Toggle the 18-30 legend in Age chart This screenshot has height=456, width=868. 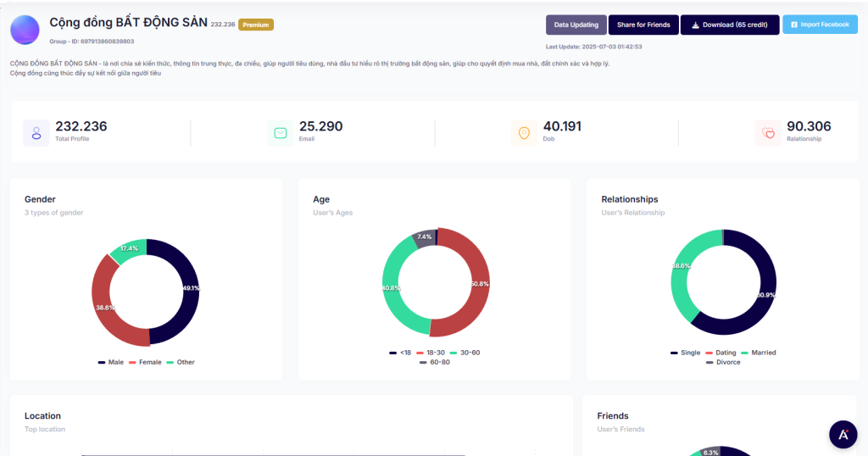pyautogui.click(x=431, y=353)
